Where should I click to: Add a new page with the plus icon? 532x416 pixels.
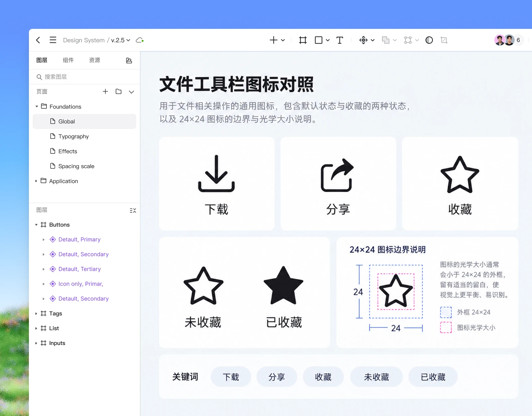pyautogui.click(x=105, y=91)
